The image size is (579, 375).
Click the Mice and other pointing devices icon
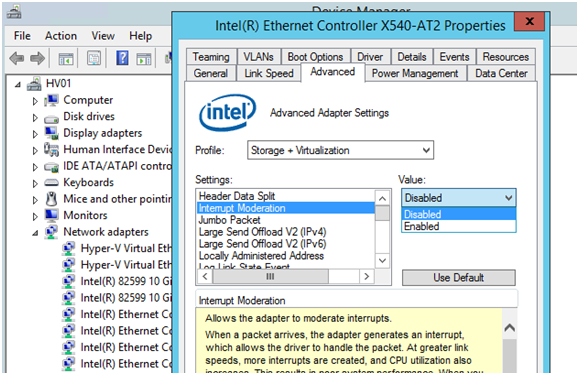click(x=51, y=199)
